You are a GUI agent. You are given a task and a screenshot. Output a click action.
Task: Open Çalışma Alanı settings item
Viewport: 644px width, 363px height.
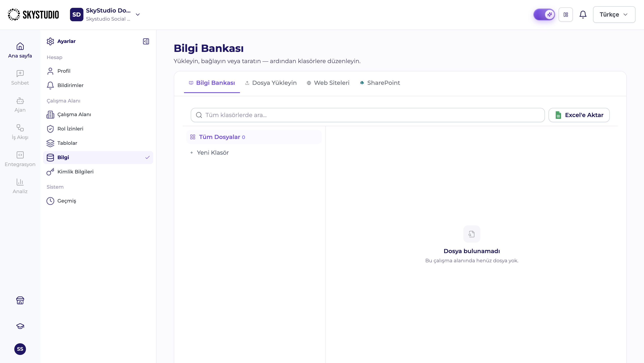98,114
